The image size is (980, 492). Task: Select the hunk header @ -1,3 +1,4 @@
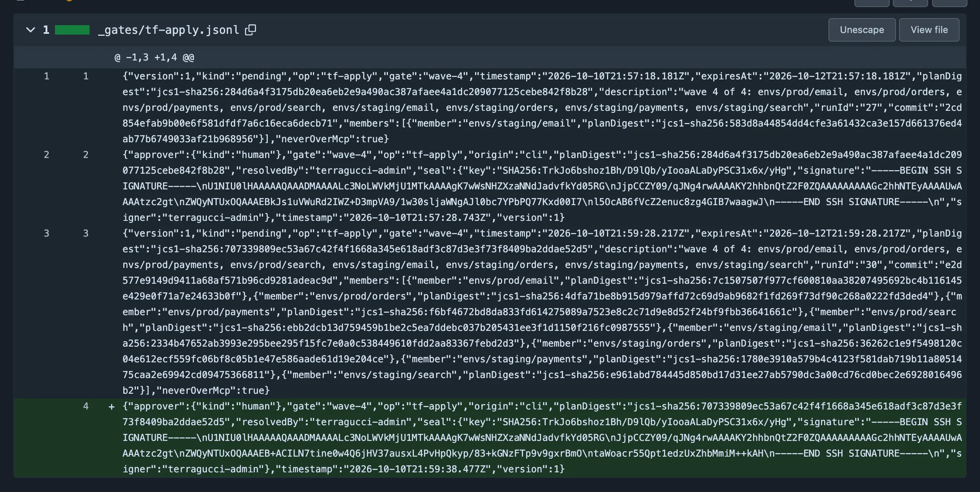point(154,57)
